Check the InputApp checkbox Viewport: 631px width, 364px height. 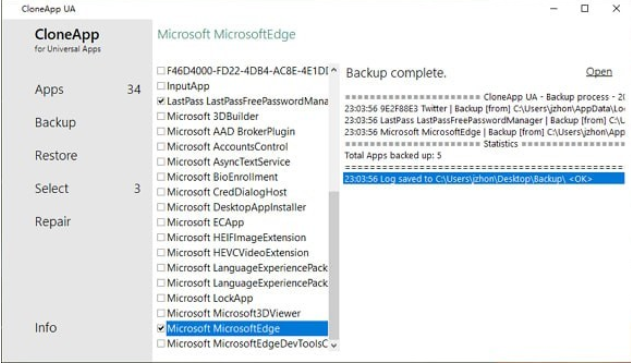[161, 86]
